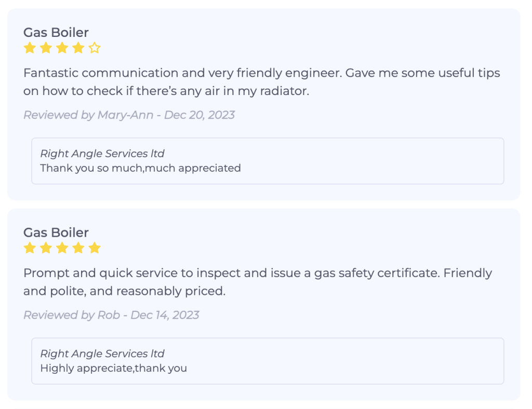The width and height of the screenshot is (532, 409).
Task: Click the "Thank you so much,much appreciated" reply
Action: coord(140,168)
